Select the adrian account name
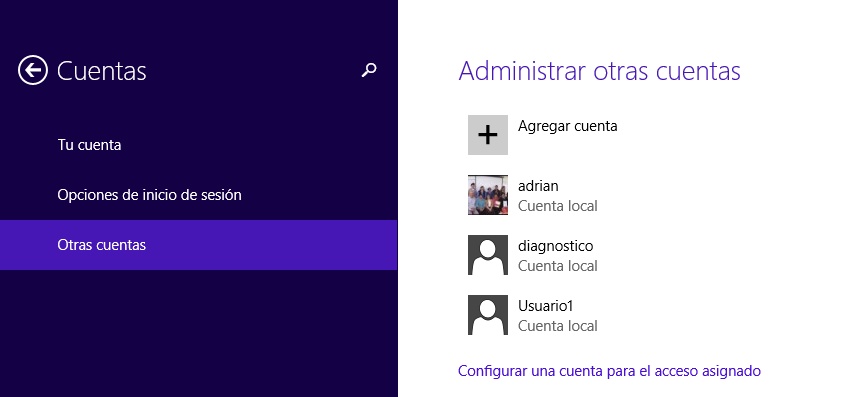This screenshot has height=397, width=855. 538,186
